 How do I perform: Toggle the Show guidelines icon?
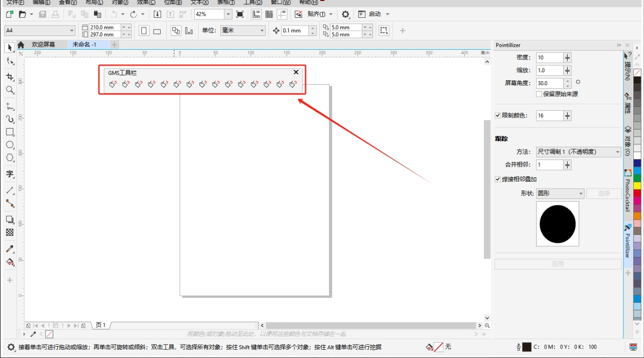[282, 14]
